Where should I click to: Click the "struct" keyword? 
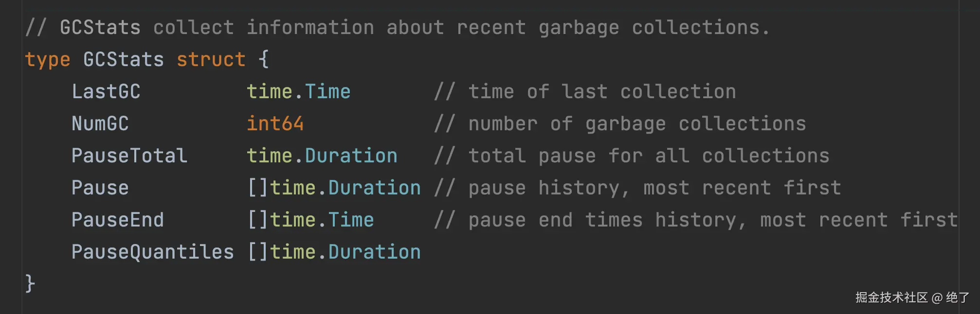pyautogui.click(x=211, y=60)
